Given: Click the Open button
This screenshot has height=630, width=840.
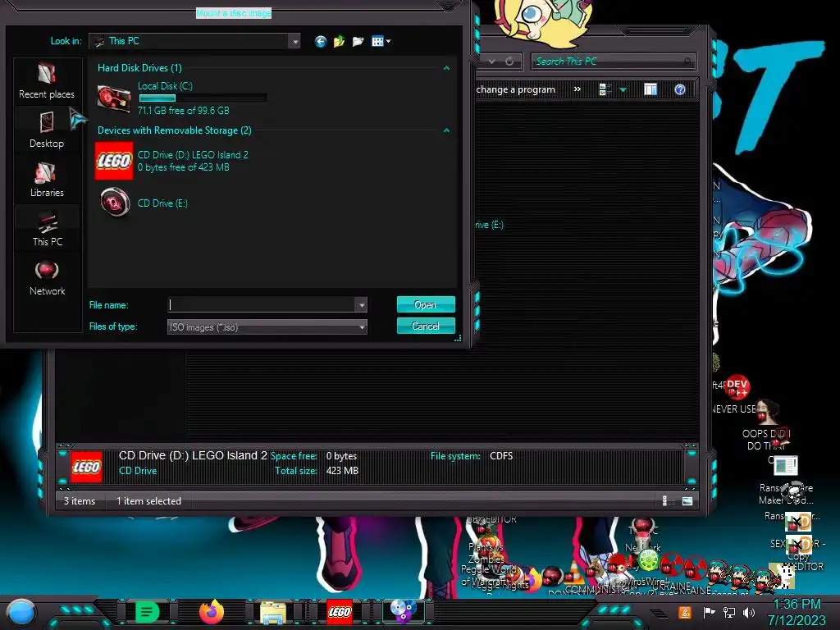Looking at the screenshot, I should pyautogui.click(x=426, y=304).
